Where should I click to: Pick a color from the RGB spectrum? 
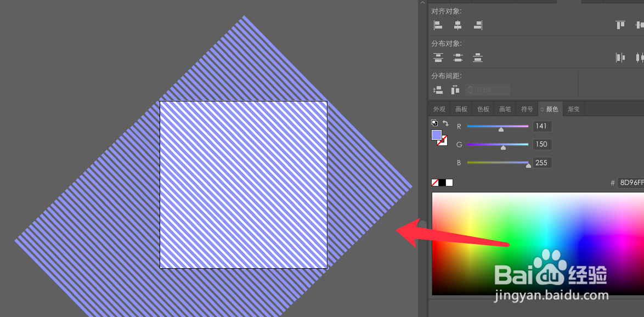[x=538, y=244]
